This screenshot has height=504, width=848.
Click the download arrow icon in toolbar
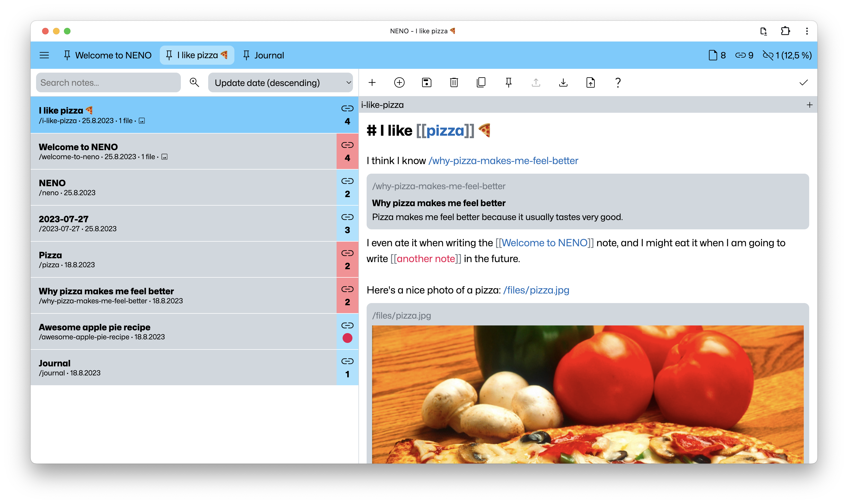pyautogui.click(x=563, y=82)
